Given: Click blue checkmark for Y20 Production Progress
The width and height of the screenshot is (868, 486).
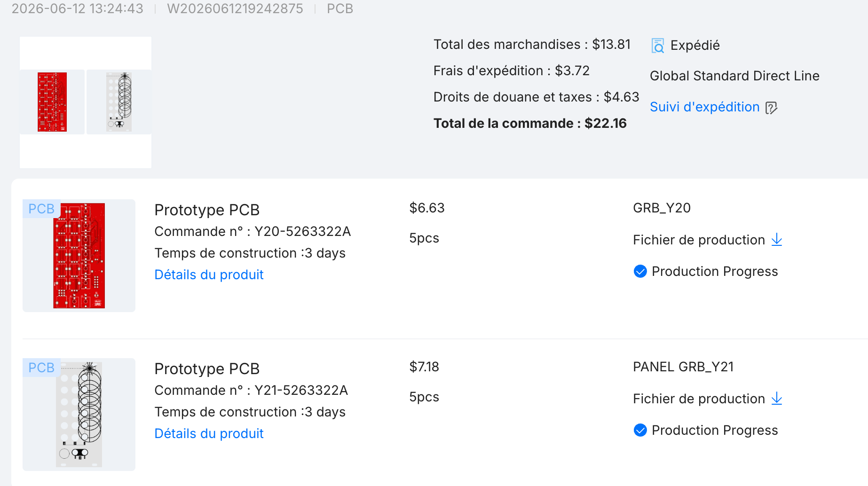Looking at the screenshot, I should [x=640, y=271].
